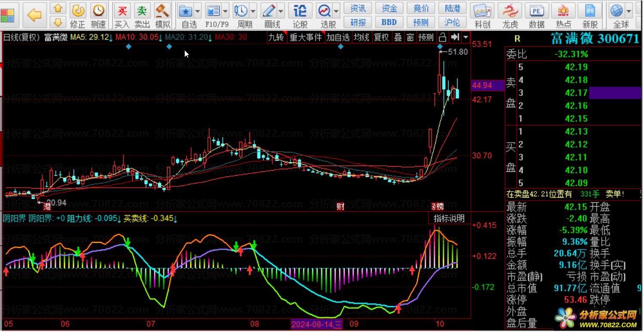Click the jump-to-end arrow icon
Image resolution: width=644 pixels, height=332 pixels.
coord(455,37)
